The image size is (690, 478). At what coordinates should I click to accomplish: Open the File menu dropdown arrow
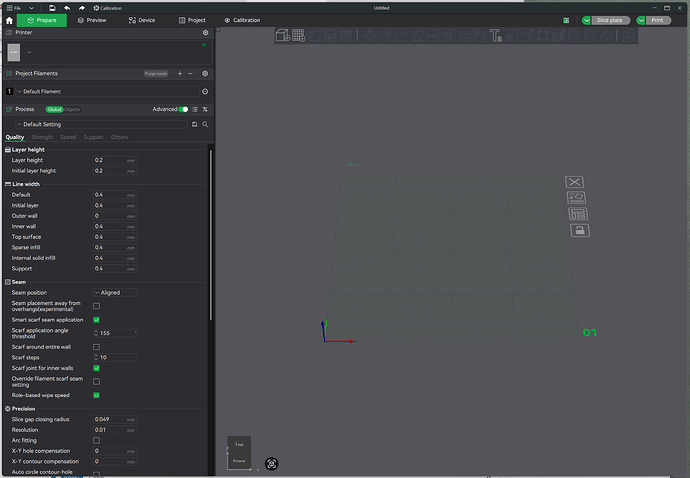31,8
